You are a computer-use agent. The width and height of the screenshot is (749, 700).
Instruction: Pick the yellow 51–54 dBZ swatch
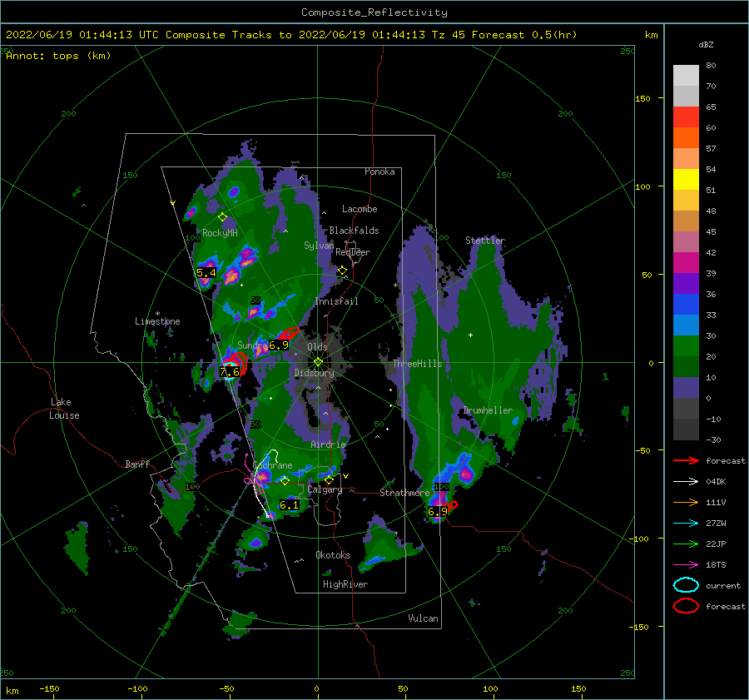coord(686,180)
